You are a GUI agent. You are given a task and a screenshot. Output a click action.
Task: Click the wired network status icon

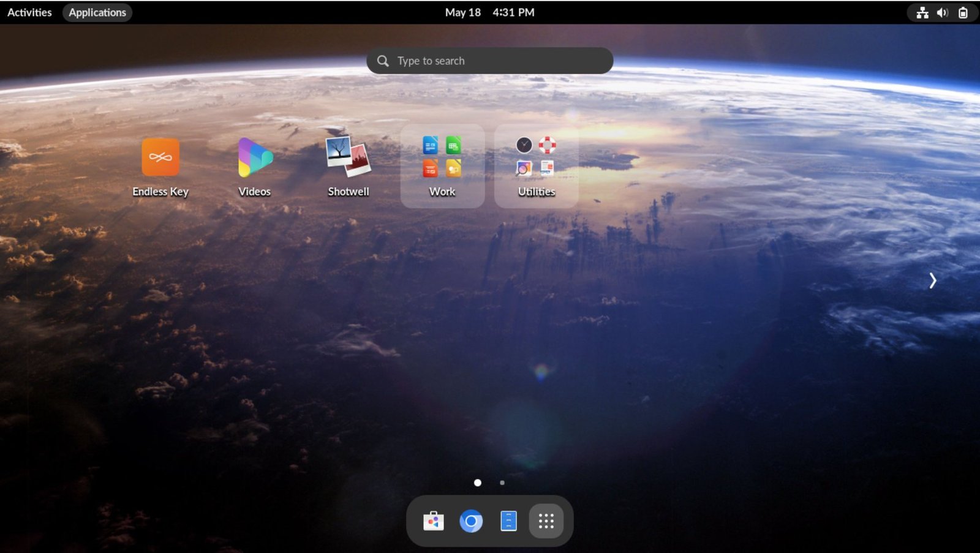tap(922, 12)
